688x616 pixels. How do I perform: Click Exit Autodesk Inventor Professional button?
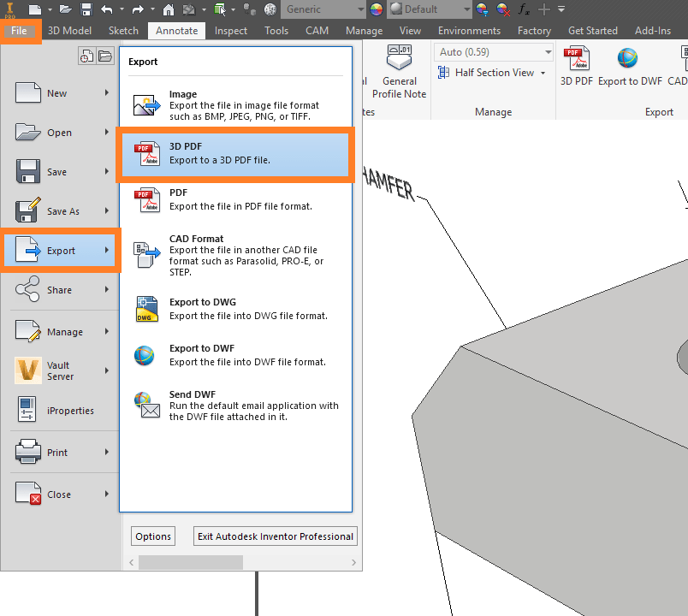coord(276,536)
